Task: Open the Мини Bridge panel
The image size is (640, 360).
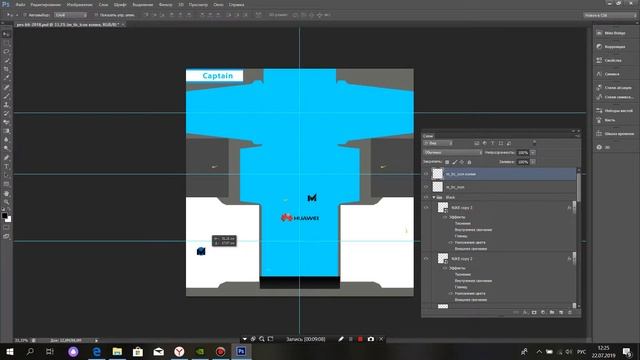Action: point(611,33)
